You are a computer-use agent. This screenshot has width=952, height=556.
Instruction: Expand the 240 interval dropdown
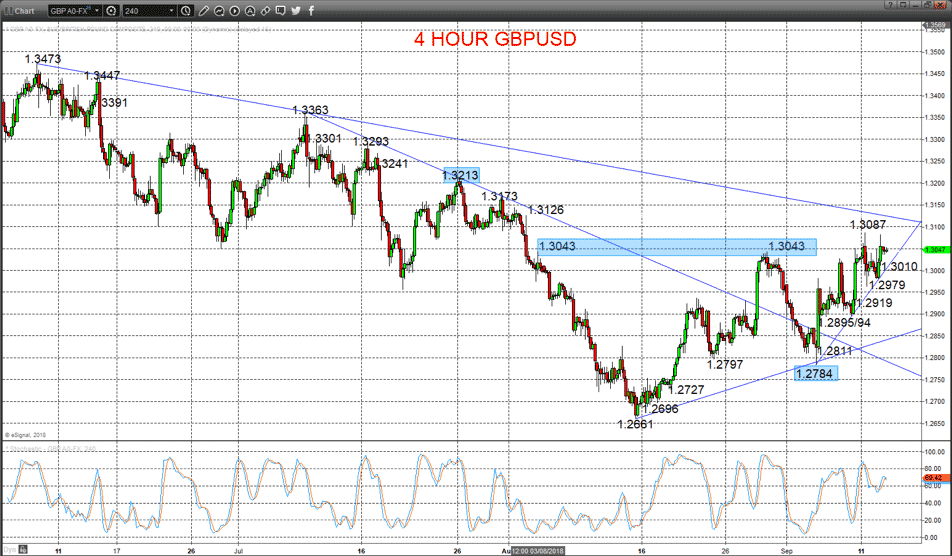point(172,11)
